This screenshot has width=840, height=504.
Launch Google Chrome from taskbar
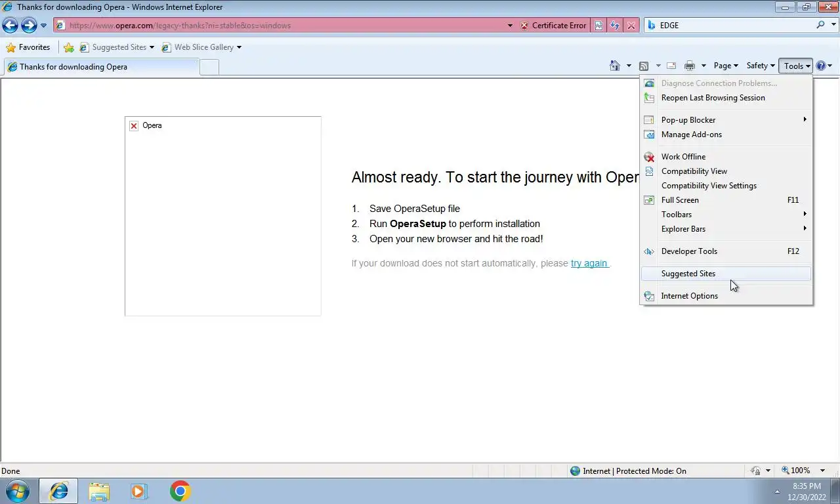pyautogui.click(x=180, y=491)
